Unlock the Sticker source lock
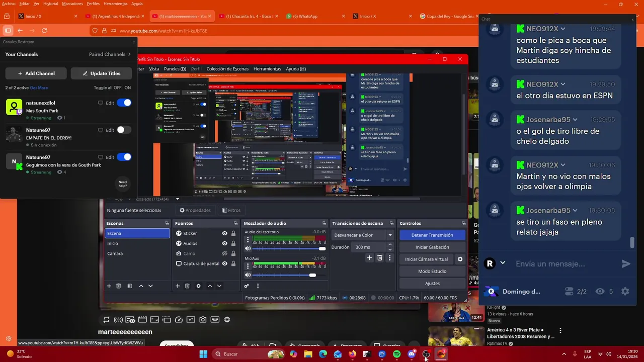644x362 pixels. coord(233,233)
